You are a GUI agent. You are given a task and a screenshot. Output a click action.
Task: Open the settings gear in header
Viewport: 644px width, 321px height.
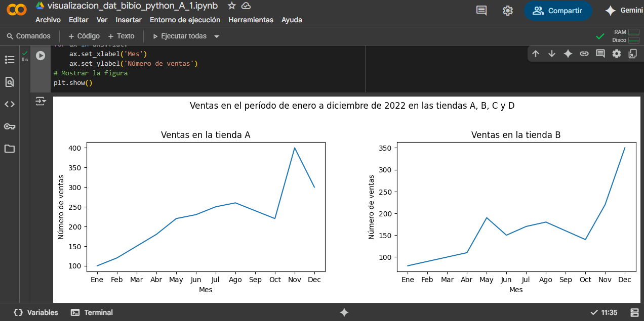(508, 11)
